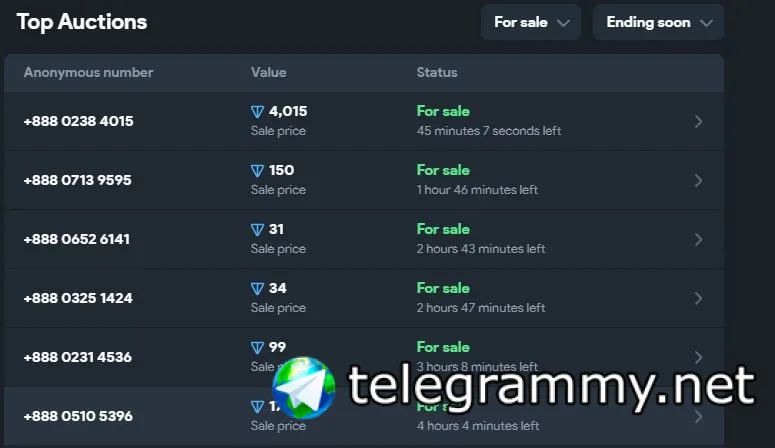
Task: Click TON icon beside the 150 value
Action: point(257,171)
